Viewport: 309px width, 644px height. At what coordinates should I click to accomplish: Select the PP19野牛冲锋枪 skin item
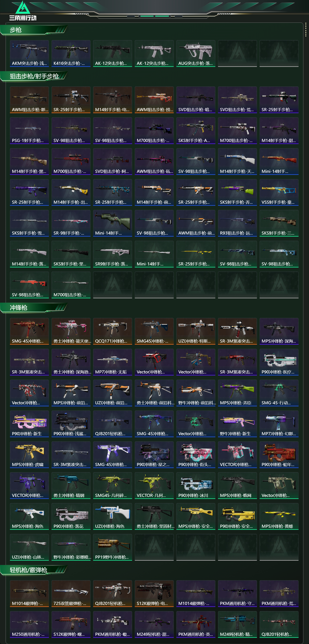pos(113,547)
